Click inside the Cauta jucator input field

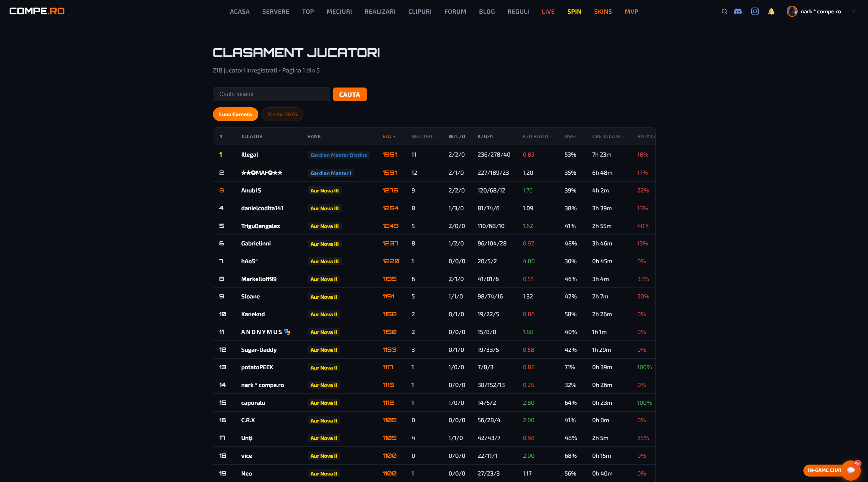[x=271, y=94]
